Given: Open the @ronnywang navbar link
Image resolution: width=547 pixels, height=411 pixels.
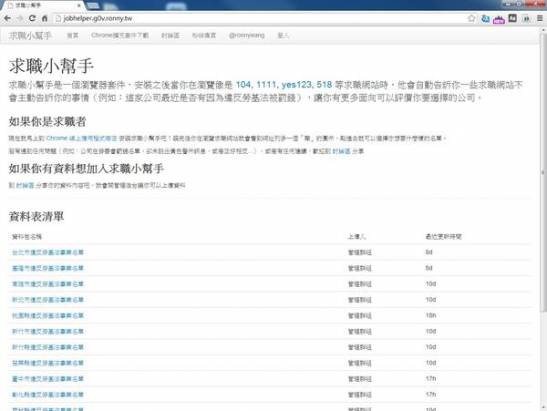Looking at the screenshot, I should [246, 35].
